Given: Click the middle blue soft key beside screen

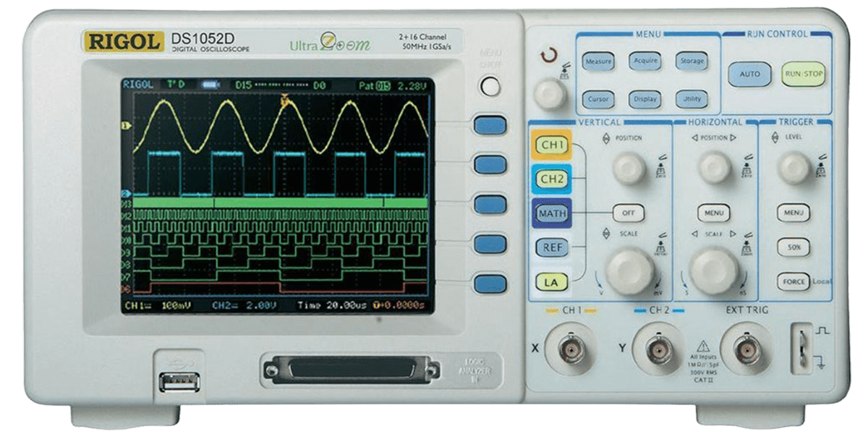Looking at the screenshot, I should pyautogui.click(x=489, y=205).
